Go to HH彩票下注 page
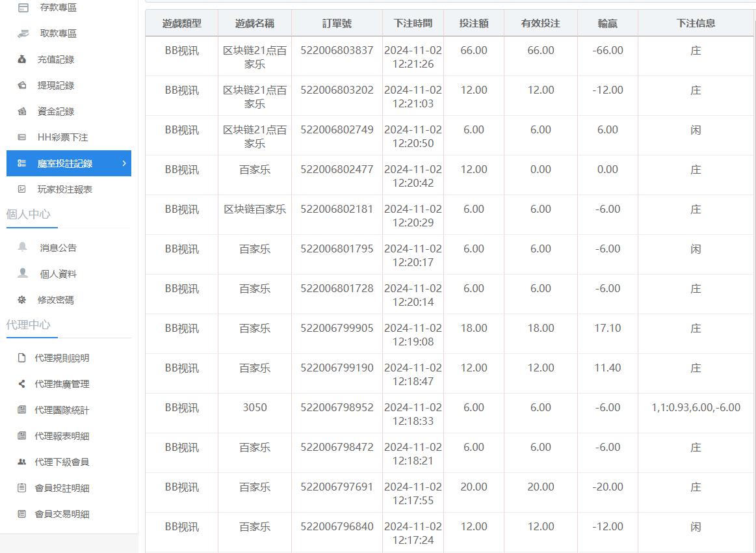The width and height of the screenshot is (756, 553). [x=62, y=137]
